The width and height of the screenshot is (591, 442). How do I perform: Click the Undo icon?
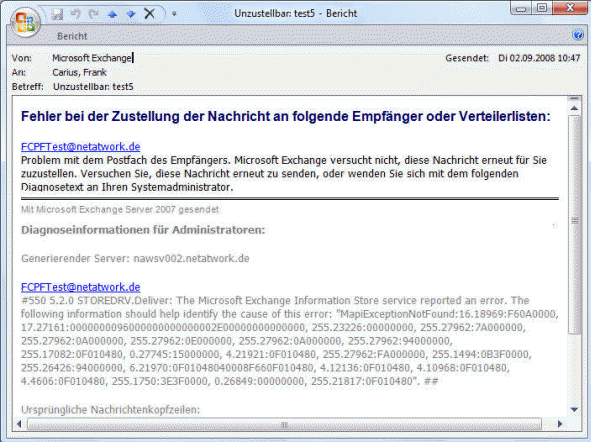point(75,14)
